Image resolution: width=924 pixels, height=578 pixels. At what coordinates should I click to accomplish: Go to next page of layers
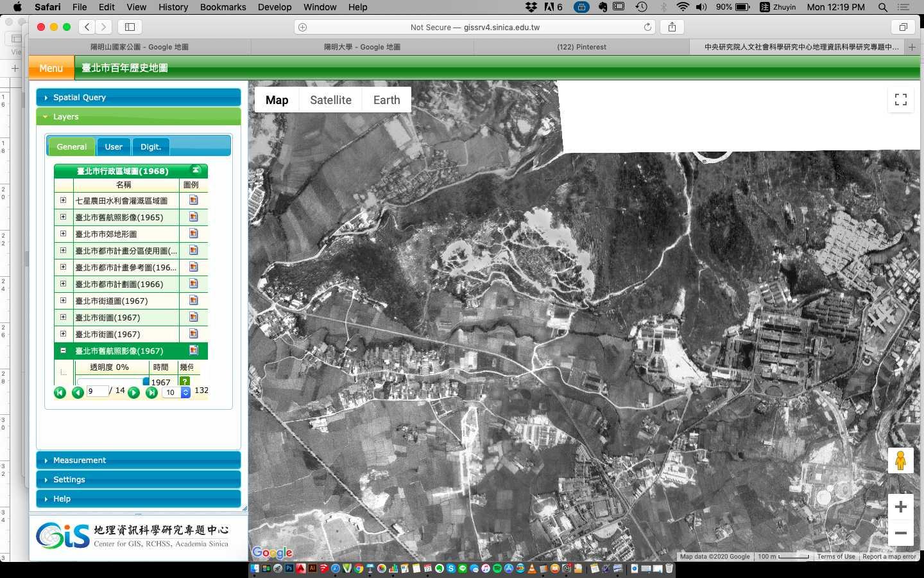(133, 392)
